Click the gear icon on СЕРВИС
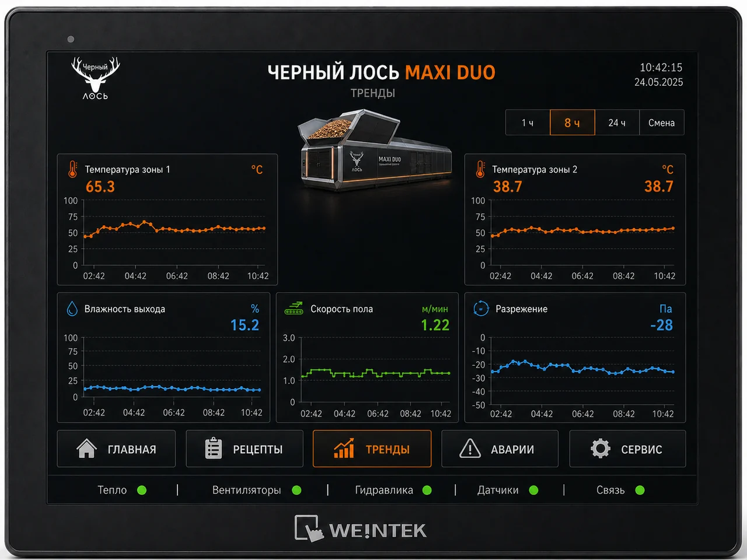 [x=600, y=449]
